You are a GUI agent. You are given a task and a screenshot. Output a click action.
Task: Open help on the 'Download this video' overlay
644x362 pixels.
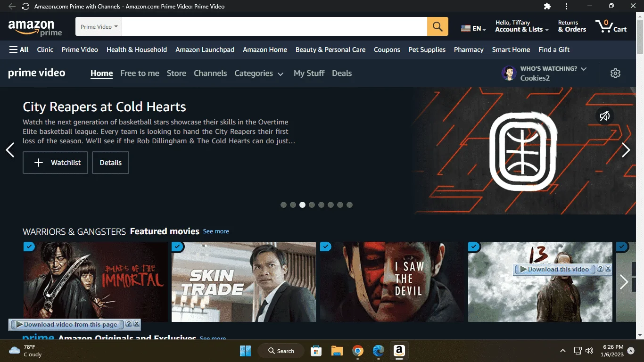(x=600, y=269)
